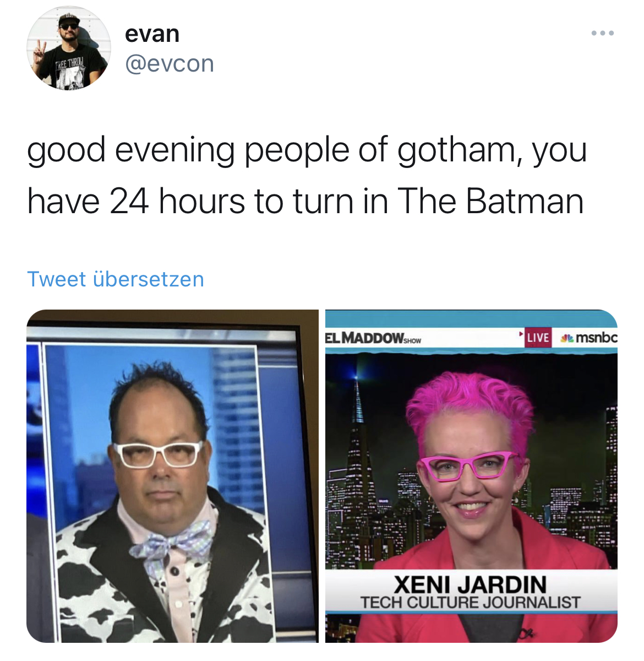Screen dimensions: 644x661
Task: Click the "Tweet übersetzen" translate link
Action: point(116,279)
